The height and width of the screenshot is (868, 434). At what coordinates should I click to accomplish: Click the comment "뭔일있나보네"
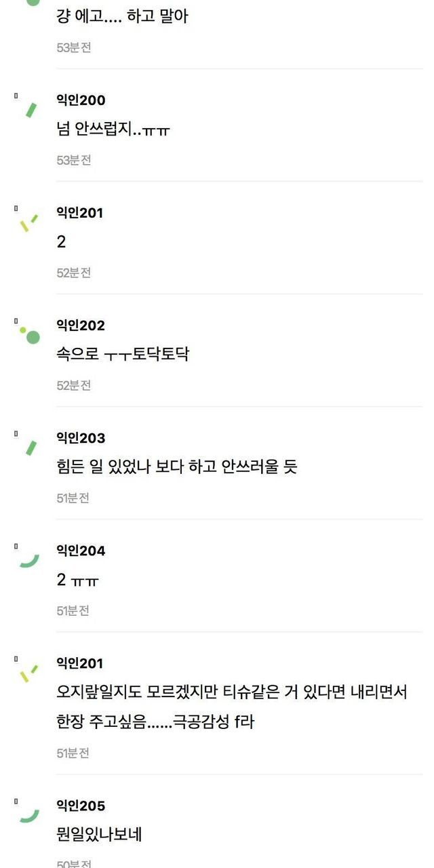(99, 834)
